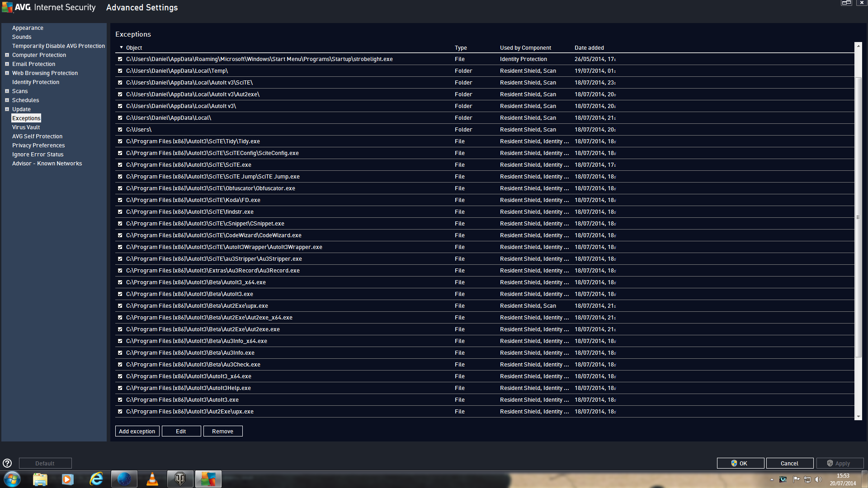
Task: Click the scrollbar up arrow
Action: click(x=858, y=46)
